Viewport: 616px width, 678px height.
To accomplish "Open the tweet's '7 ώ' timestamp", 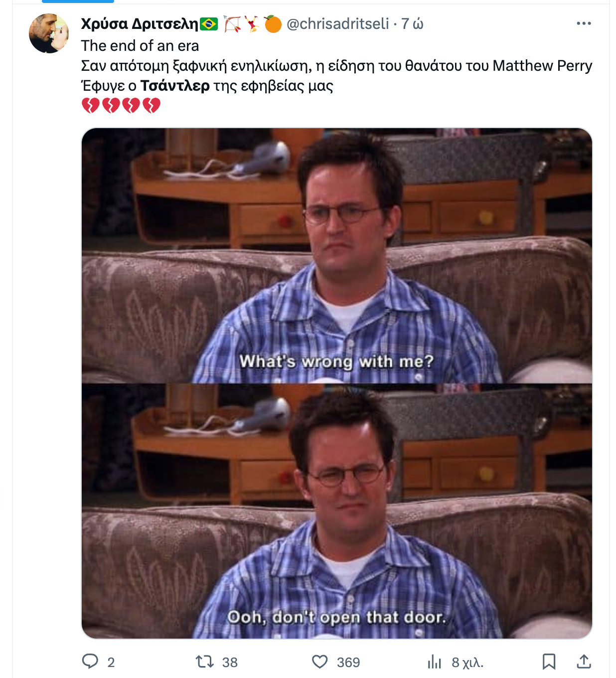I will [413, 23].
